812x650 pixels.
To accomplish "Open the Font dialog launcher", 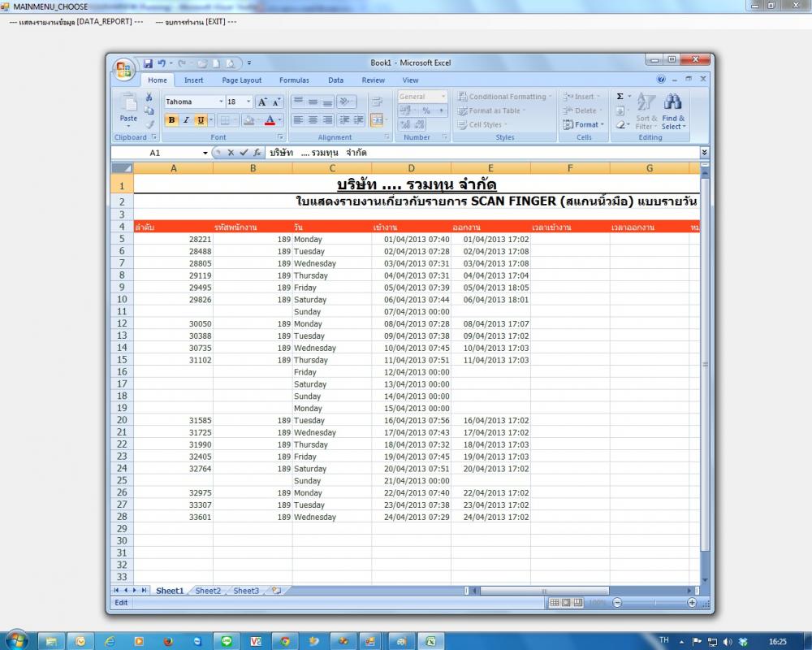I will [280, 137].
